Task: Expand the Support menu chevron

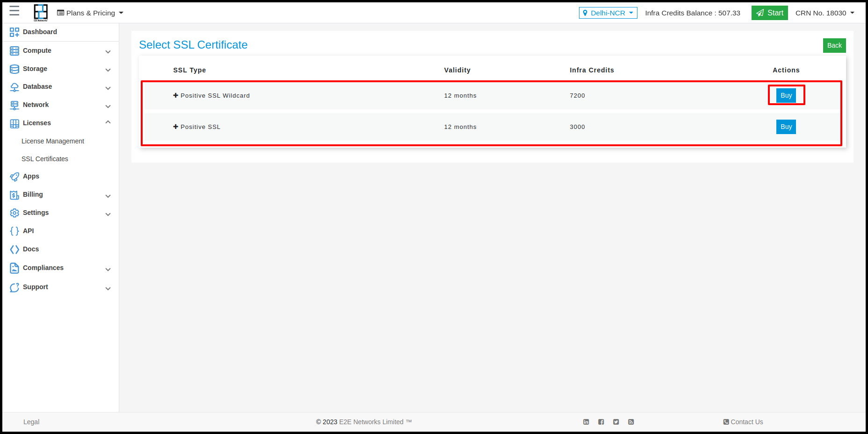Action: click(108, 289)
